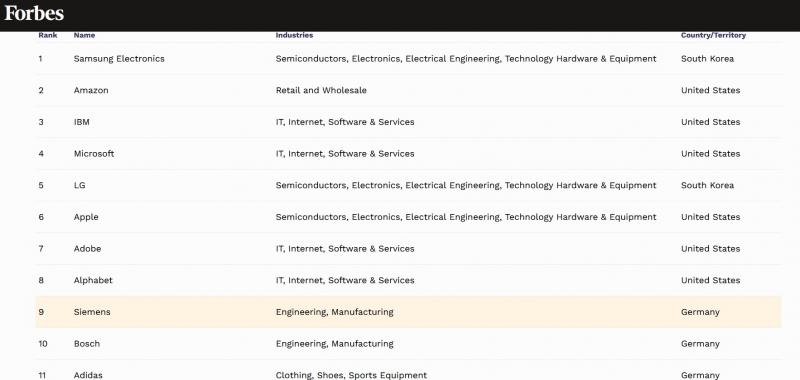The image size is (800, 380).
Task: Click rank number 10 cell
Action: pyautogui.click(x=43, y=343)
